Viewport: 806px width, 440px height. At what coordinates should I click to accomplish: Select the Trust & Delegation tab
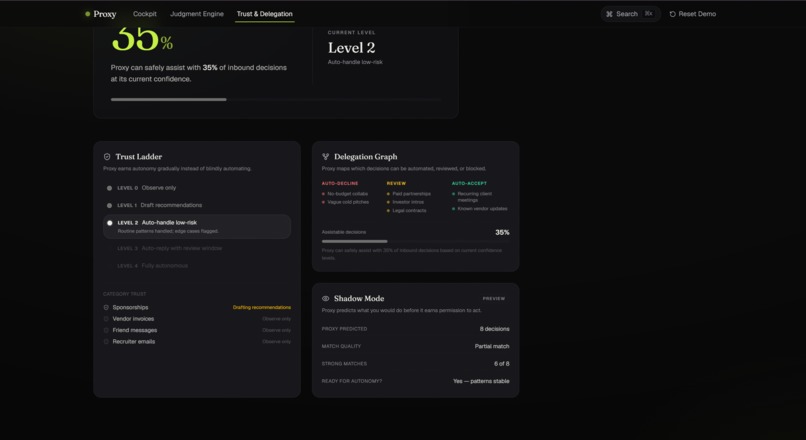pos(264,14)
